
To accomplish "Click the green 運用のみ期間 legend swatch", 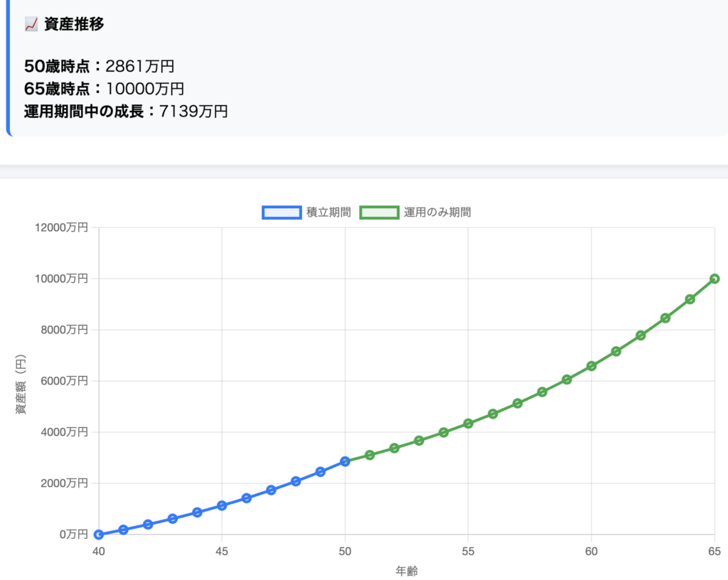I will (x=379, y=212).
